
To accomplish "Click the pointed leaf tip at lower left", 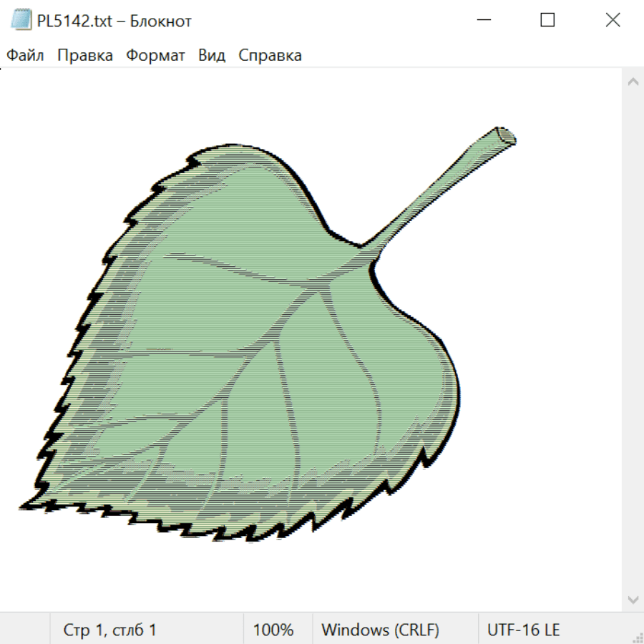I will click(24, 505).
